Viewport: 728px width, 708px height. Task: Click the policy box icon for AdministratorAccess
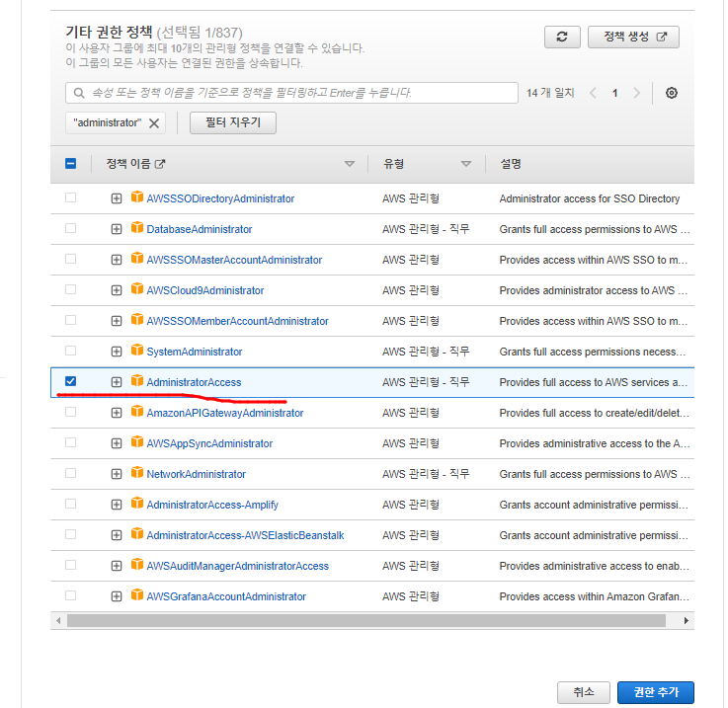pos(137,381)
